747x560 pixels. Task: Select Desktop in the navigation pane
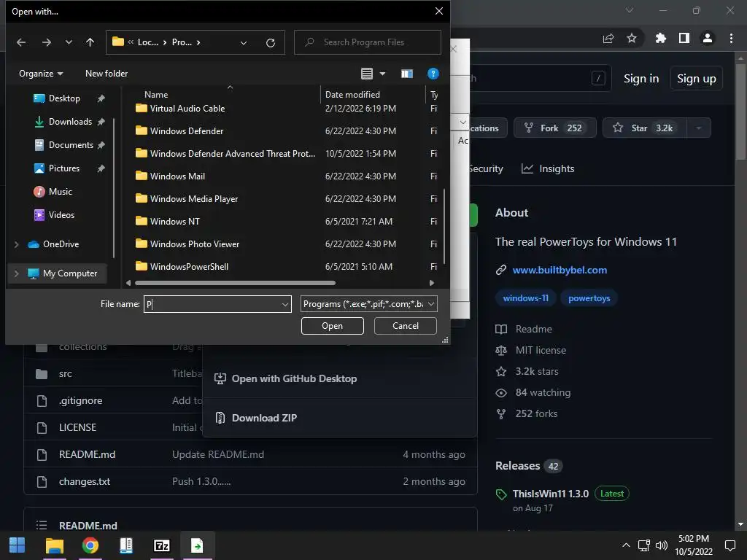point(64,98)
